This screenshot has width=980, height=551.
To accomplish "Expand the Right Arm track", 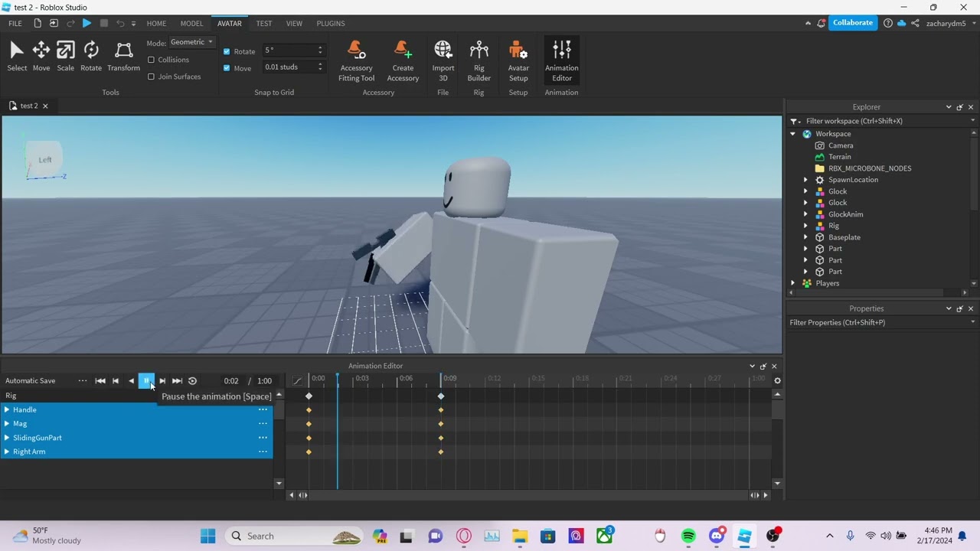I will [x=7, y=452].
